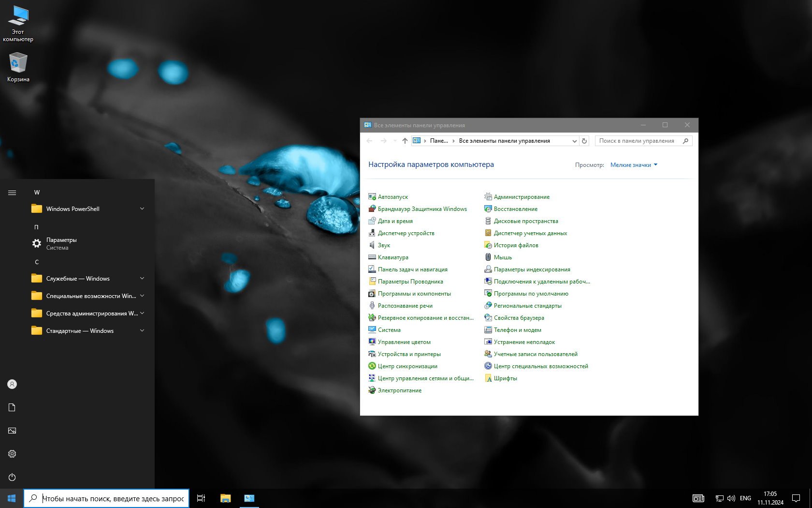Click the up-arrow navigation button
Image resolution: width=812 pixels, height=508 pixels.
click(x=405, y=141)
